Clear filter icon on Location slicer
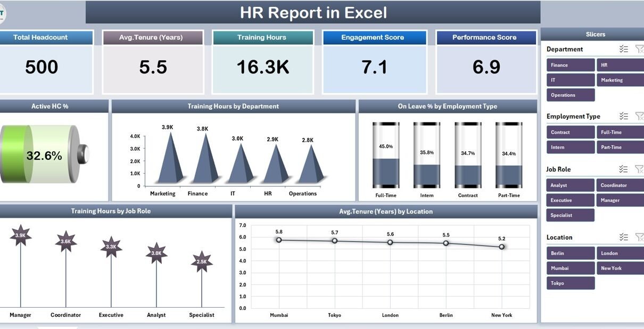The image size is (644, 329). pyautogui.click(x=639, y=237)
